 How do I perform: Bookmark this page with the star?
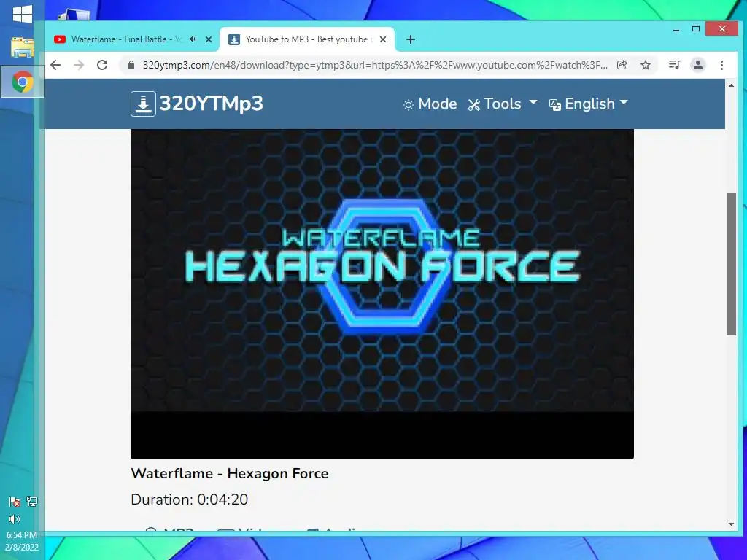pos(645,65)
